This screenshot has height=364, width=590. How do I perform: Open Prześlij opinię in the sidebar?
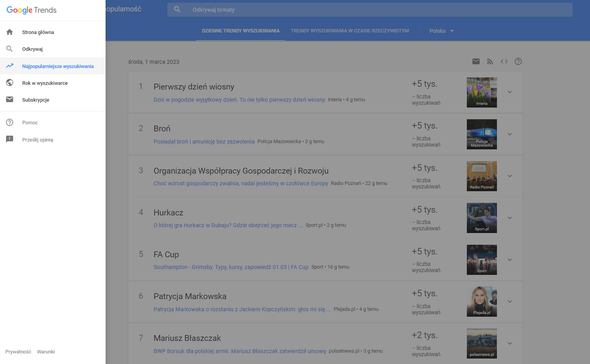coord(53,140)
